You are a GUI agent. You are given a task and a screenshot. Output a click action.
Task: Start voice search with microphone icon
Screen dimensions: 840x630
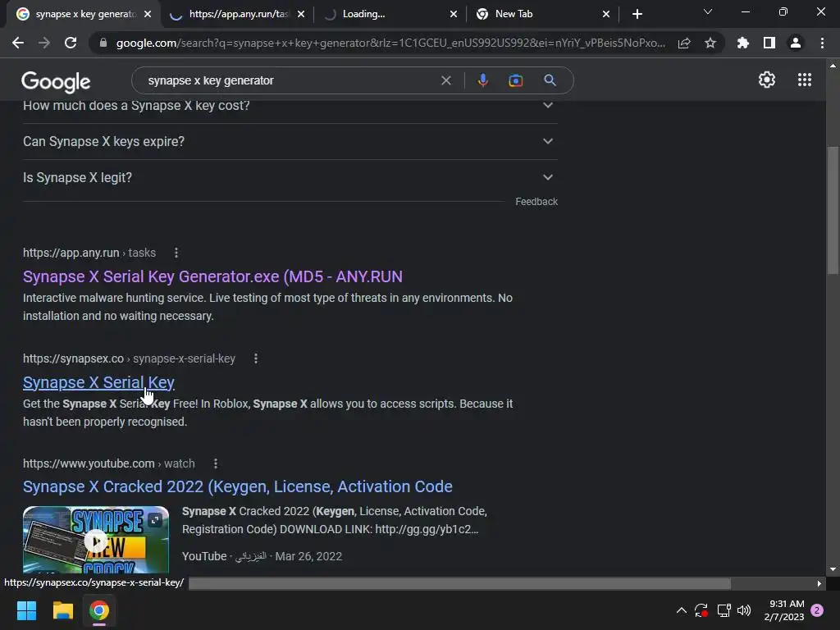pyautogui.click(x=482, y=80)
